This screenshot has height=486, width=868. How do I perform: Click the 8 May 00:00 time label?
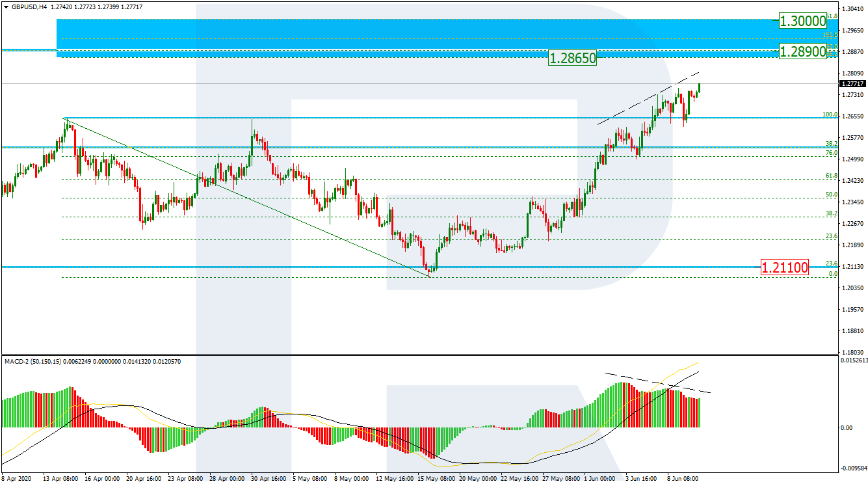(351, 478)
